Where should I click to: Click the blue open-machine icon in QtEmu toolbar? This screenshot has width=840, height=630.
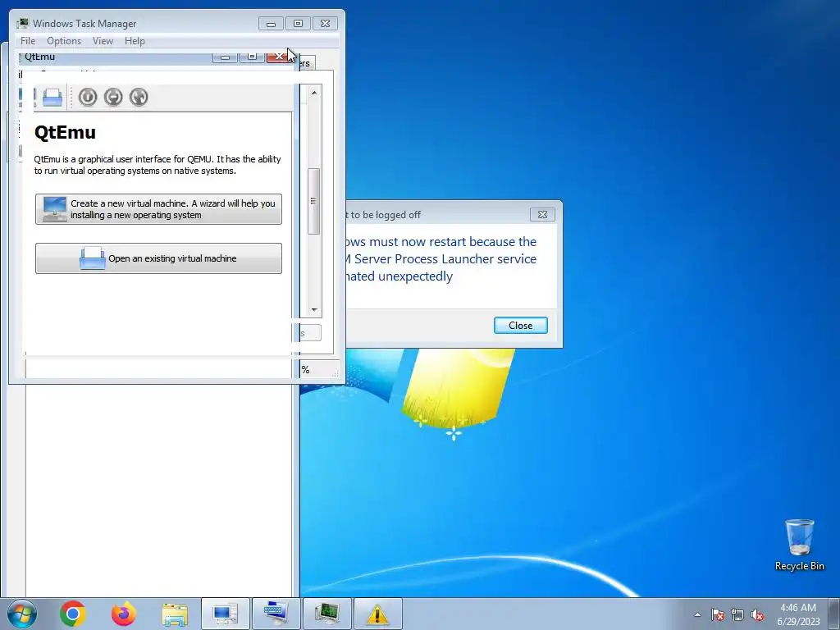tap(52, 97)
